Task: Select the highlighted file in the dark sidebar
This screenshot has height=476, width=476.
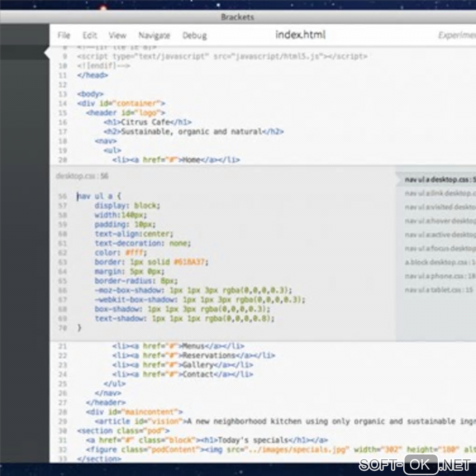Action: pos(24,53)
